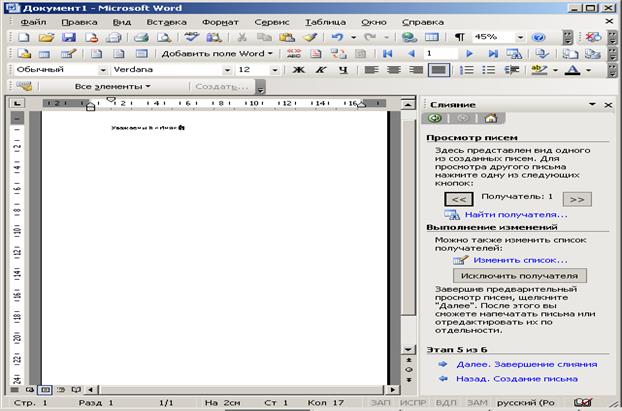
Task: Insert a table from the standard toolbar
Action: [x=432, y=38]
